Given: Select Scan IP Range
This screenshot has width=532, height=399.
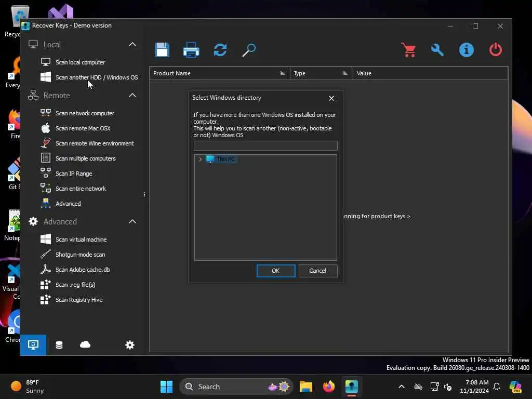Looking at the screenshot, I should tap(74, 174).
